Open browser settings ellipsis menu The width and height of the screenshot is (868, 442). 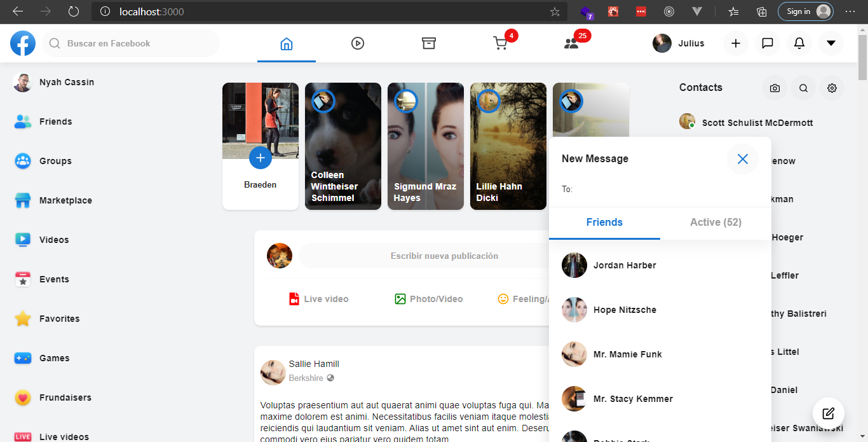click(850, 11)
